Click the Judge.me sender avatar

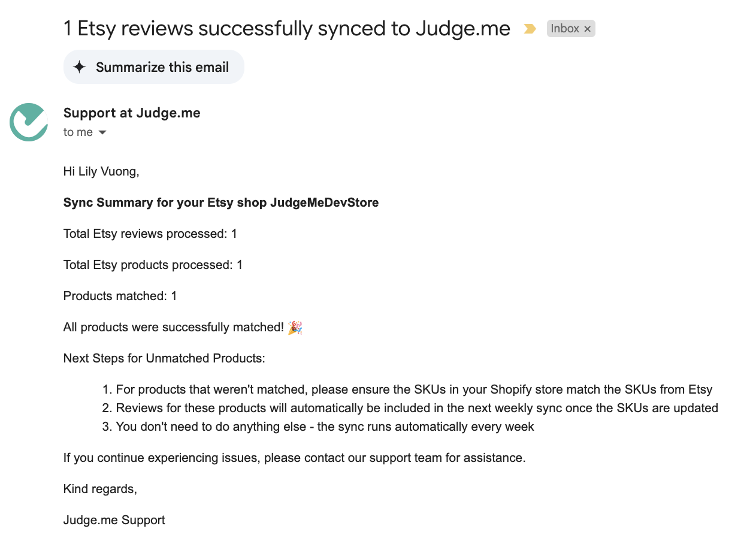(29, 122)
